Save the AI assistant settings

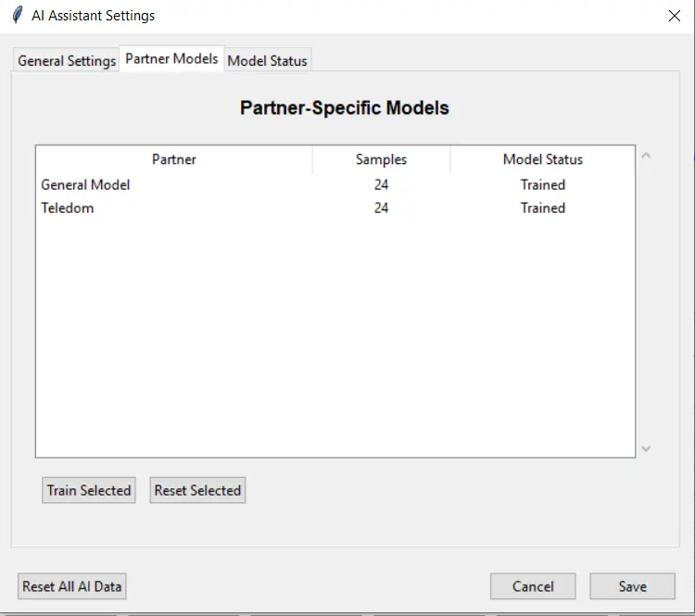[633, 586]
